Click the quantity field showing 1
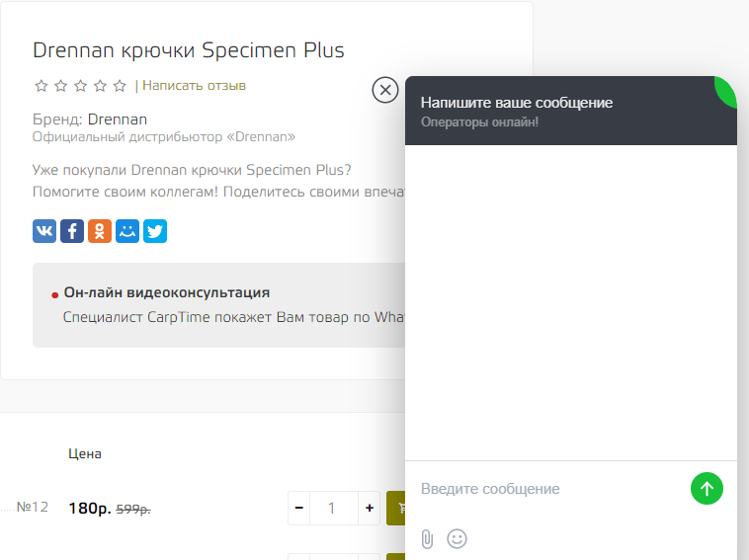 click(x=334, y=508)
